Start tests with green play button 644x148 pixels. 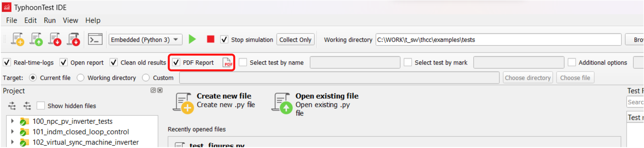coord(192,39)
